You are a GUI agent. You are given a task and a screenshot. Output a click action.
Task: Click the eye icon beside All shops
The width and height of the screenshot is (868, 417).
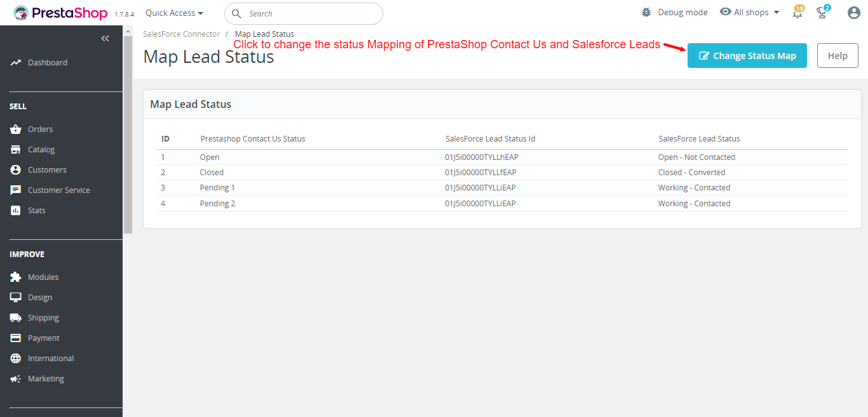(725, 12)
